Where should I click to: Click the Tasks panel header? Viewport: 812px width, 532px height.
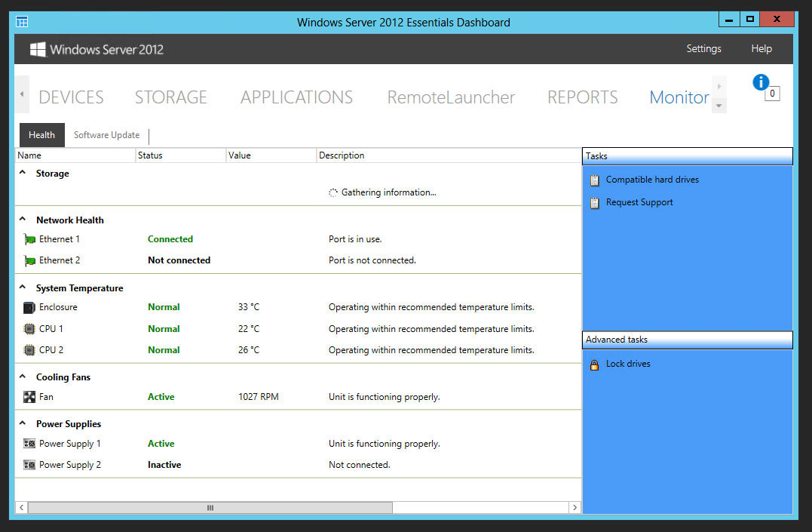pyautogui.click(x=687, y=156)
